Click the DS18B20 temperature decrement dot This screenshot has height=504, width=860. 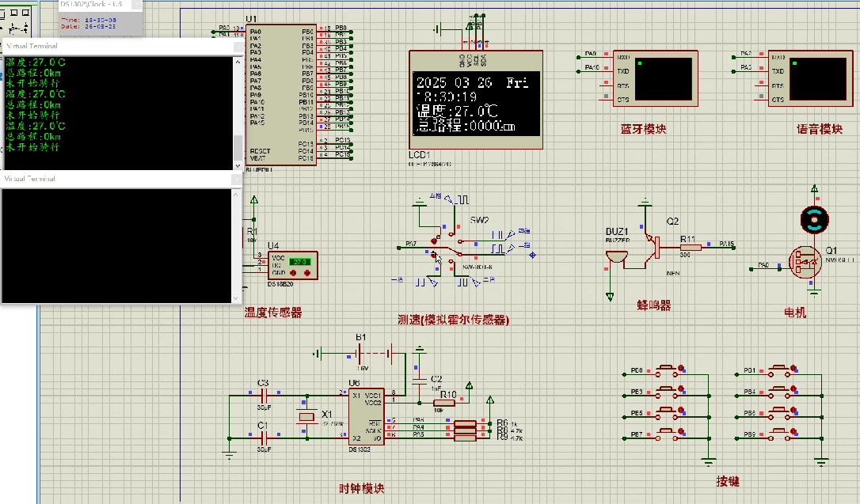click(295, 273)
